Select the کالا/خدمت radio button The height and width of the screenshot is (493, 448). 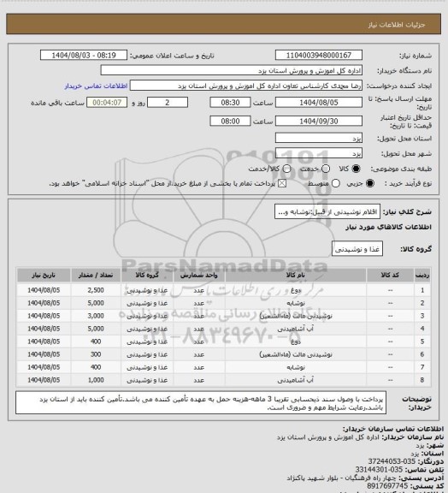286,169
